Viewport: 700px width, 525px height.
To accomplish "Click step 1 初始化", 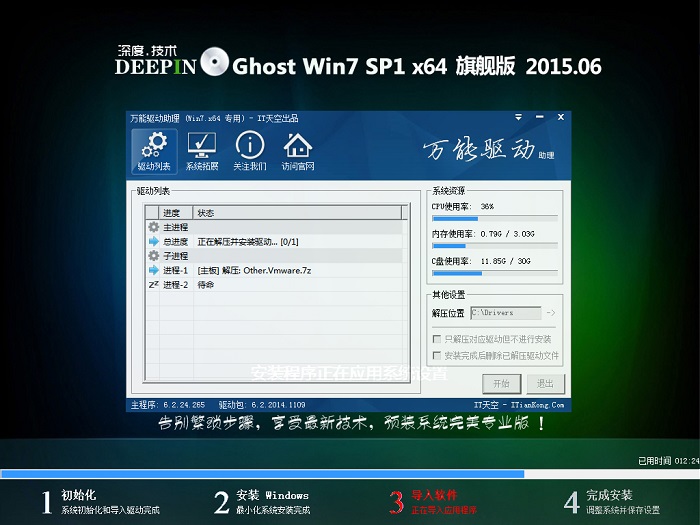I will [x=100, y=502].
